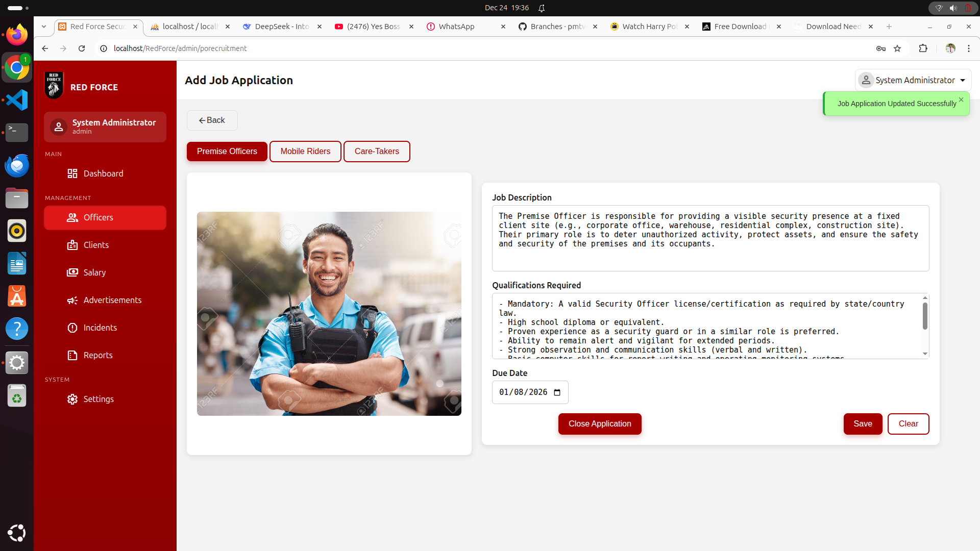Viewport: 980px width, 551px height.
Task: Switch to the Care-Takers tab
Action: [x=377, y=152]
